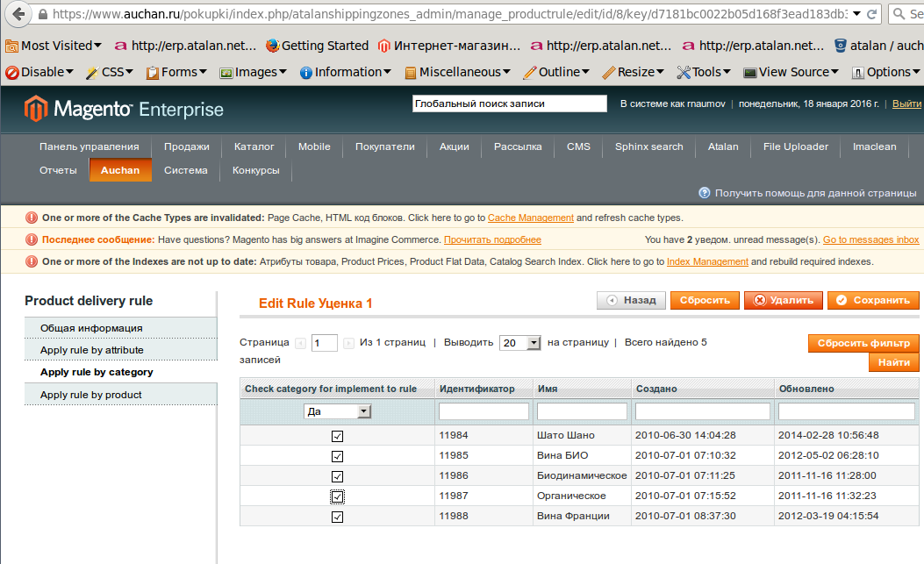The width and height of the screenshot is (924, 564).
Task: Open the Information web developer menu
Action: [x=346, y=72]
